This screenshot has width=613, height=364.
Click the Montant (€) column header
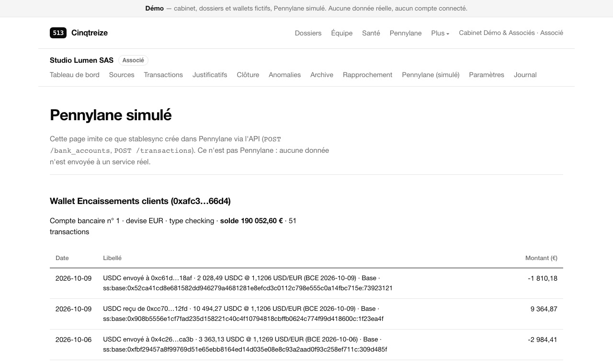pos(541,258)
